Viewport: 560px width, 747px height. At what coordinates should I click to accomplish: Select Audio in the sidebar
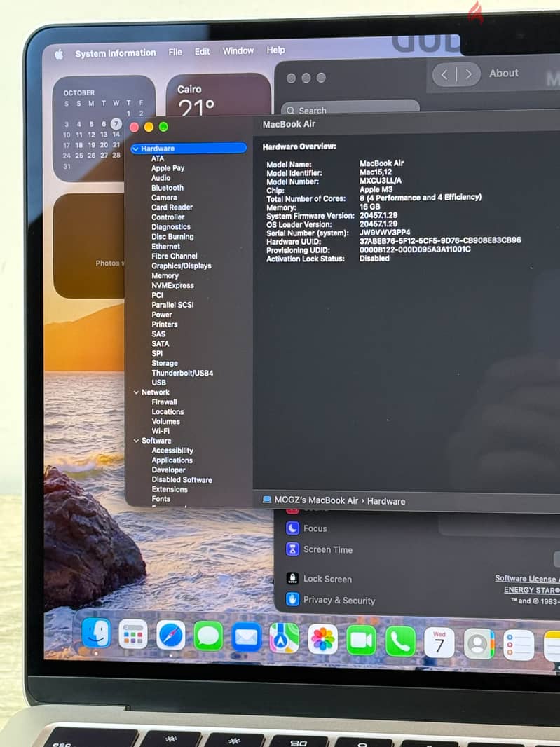161,178
